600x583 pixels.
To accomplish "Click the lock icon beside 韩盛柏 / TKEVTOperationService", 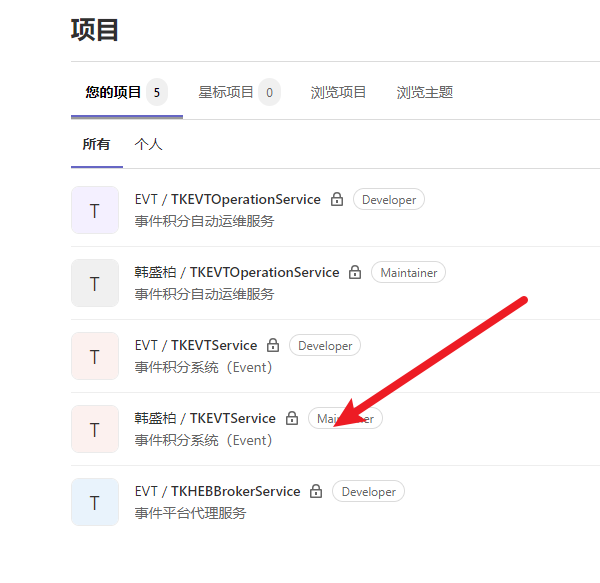I will coord(355,273).
